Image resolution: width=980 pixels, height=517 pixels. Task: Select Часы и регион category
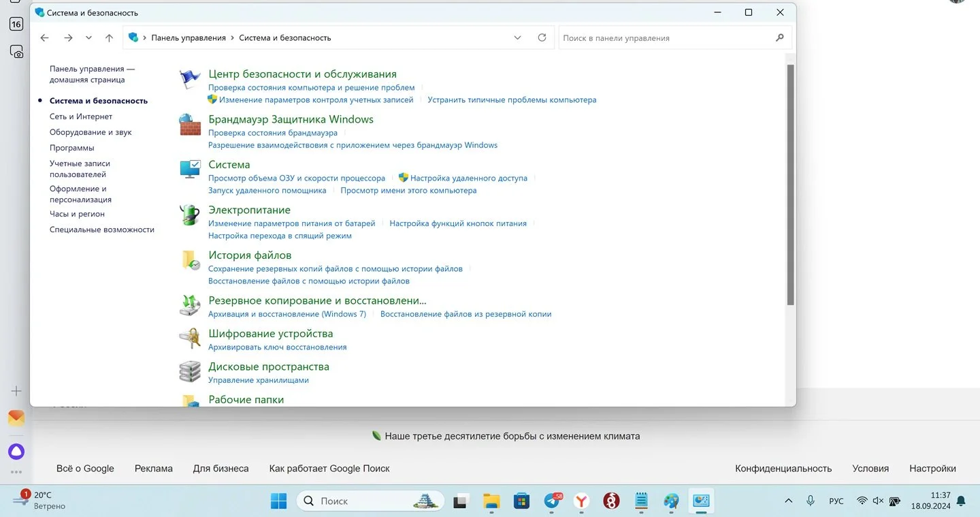[77, 214]
